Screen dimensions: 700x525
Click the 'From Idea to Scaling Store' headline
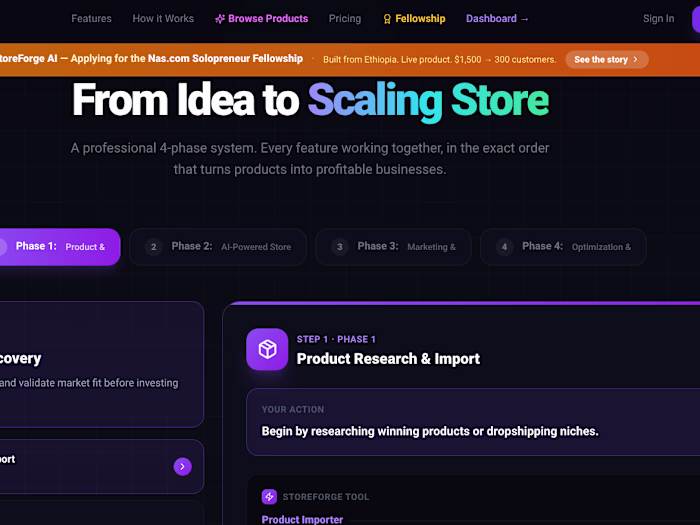pyautogui.click(x=310, y=100)
